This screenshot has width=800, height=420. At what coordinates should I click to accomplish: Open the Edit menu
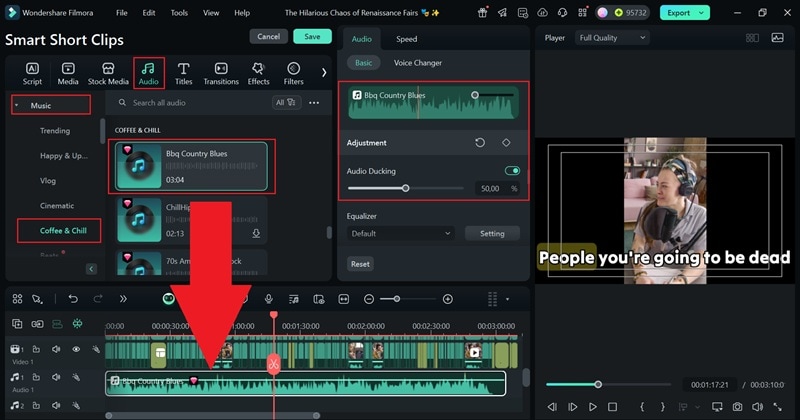(x=149, y=13)
